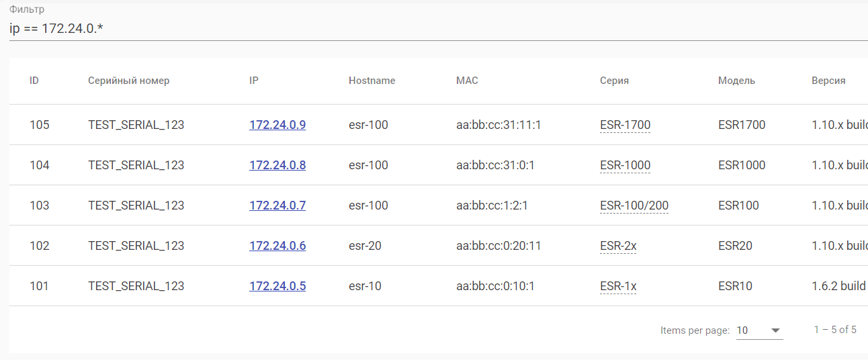868x360 pixels.
Task: Open IP link 172.24.0.7
Action: pyautogui.click(x=277, y=206)
